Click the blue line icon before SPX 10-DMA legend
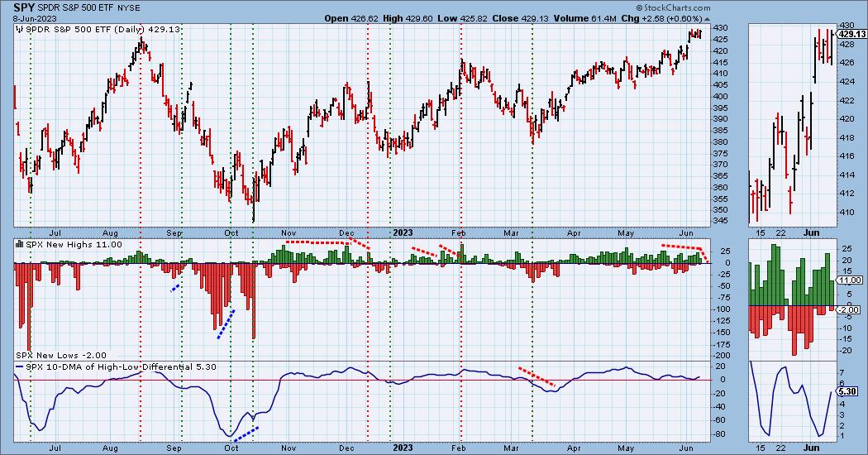Screen dimensions: 868x455 [x=19, y=366]
